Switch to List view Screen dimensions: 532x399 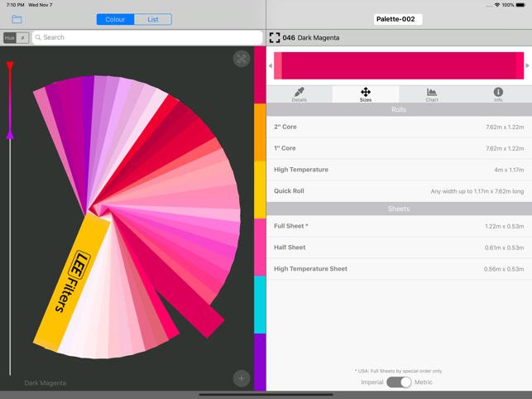153,19
